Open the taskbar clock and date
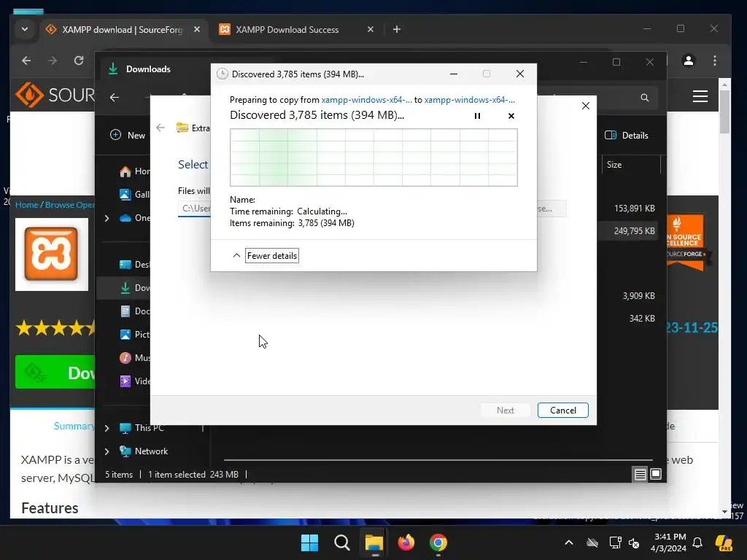 (x=670, y=542)
